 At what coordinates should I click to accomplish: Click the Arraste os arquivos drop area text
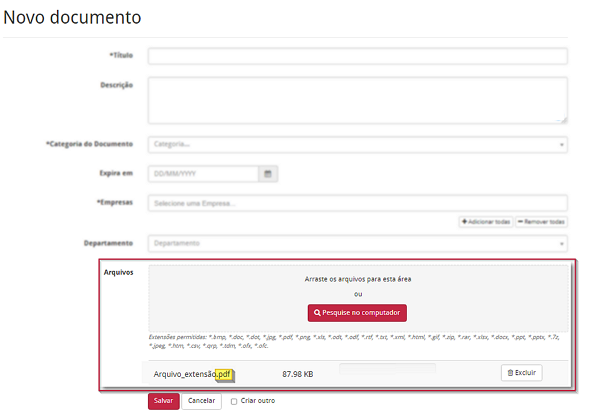click(x=358, y=279)
